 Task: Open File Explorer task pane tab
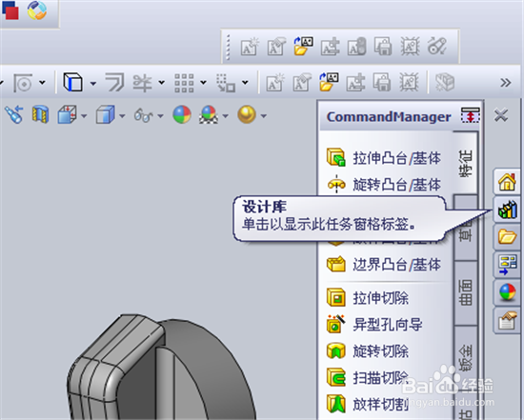(x=507, y=236)
